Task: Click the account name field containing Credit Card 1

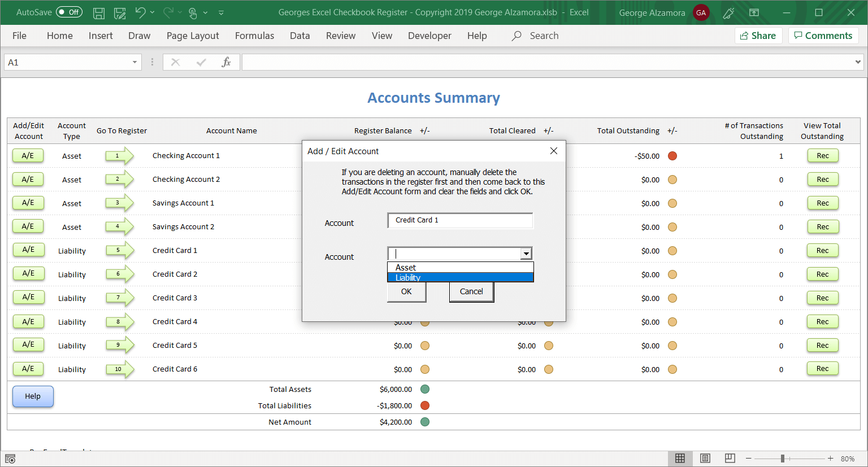Action: click(x=460, y=220)
